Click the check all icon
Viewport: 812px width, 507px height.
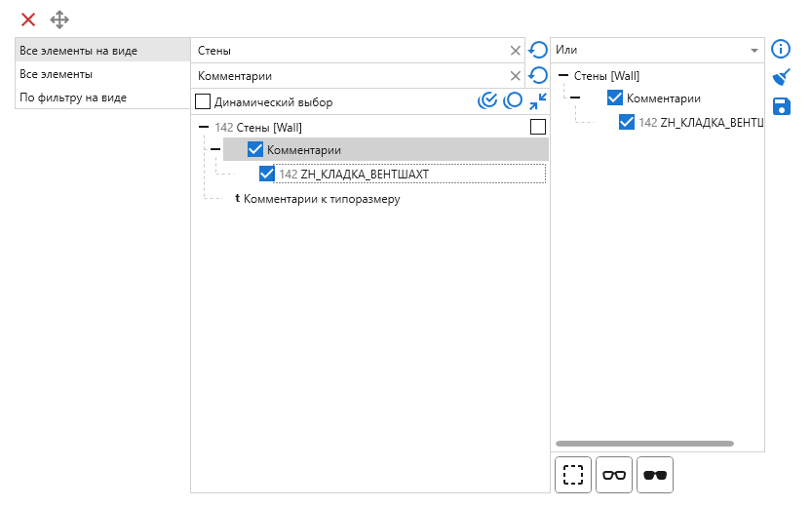[x=487, y=100]
